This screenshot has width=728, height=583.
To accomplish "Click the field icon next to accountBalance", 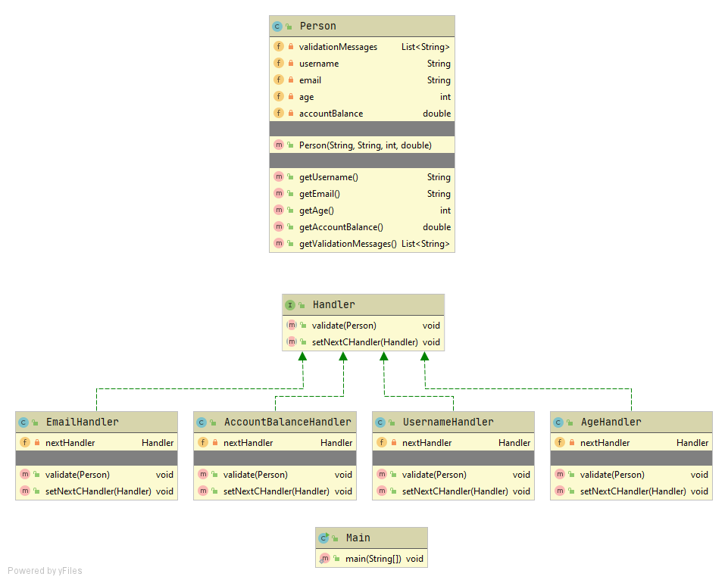I will pyautogui.click(x=280, y=113).
